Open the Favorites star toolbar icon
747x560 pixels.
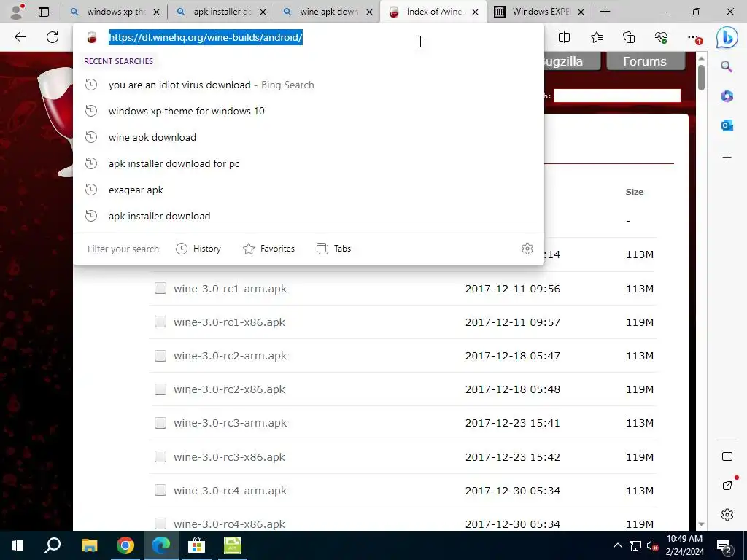[x=597, y=37]
